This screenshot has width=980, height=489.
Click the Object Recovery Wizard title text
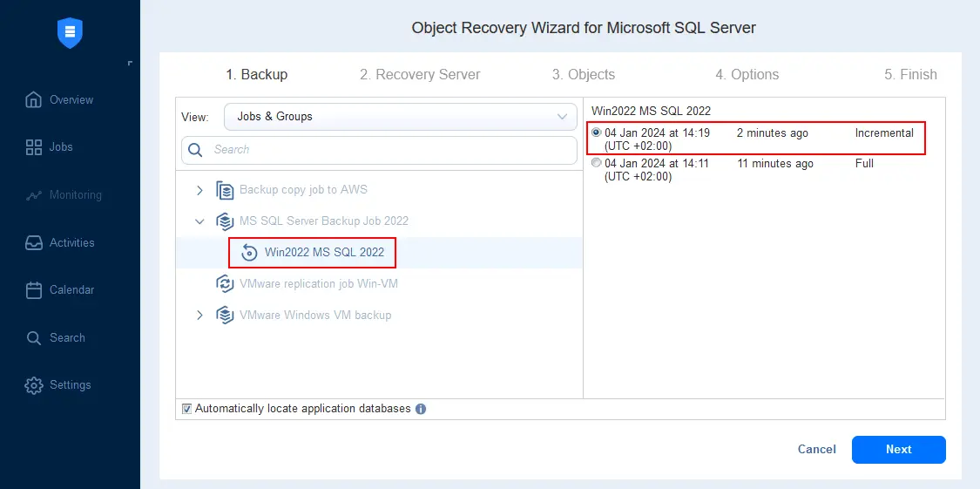click(584, 28)
